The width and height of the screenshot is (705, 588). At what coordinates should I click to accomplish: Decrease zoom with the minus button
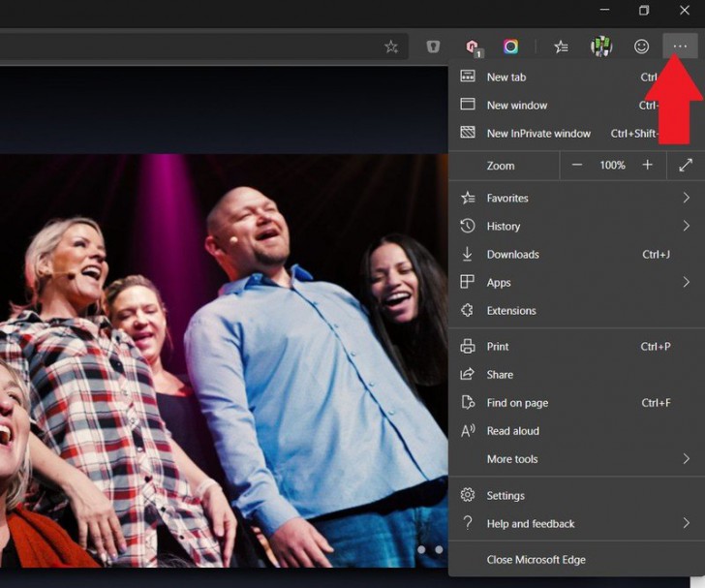coord(577,165)
